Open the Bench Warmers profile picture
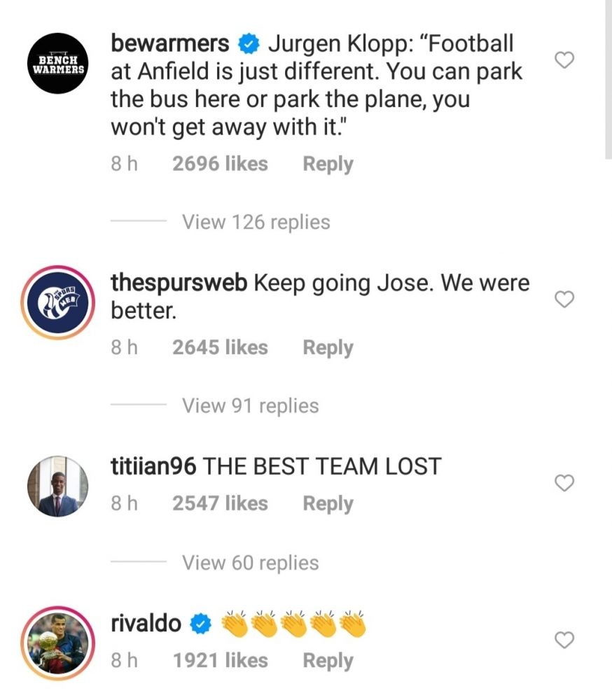612x700 pixels. point(58,64)
